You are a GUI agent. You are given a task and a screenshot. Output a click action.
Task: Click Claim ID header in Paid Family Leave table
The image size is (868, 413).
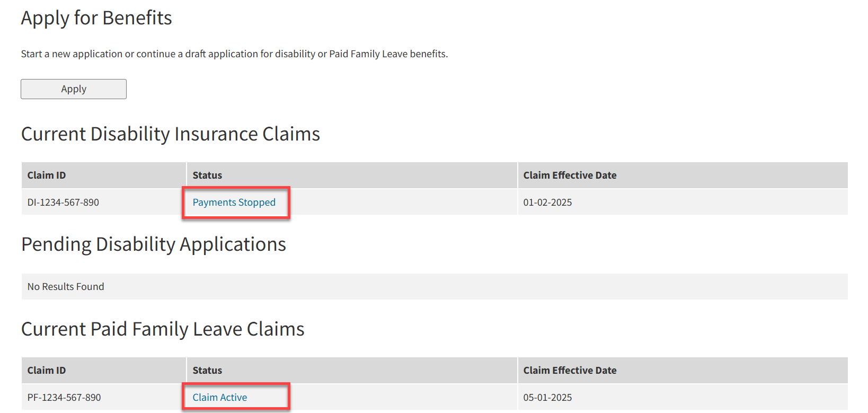(x=47, y=371)
